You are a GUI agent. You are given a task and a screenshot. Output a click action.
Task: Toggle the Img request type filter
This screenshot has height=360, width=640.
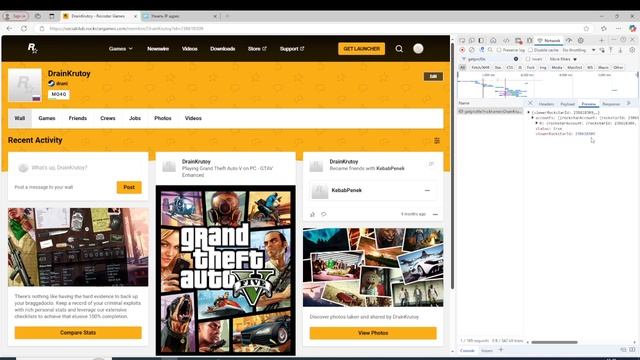(543, 67)
